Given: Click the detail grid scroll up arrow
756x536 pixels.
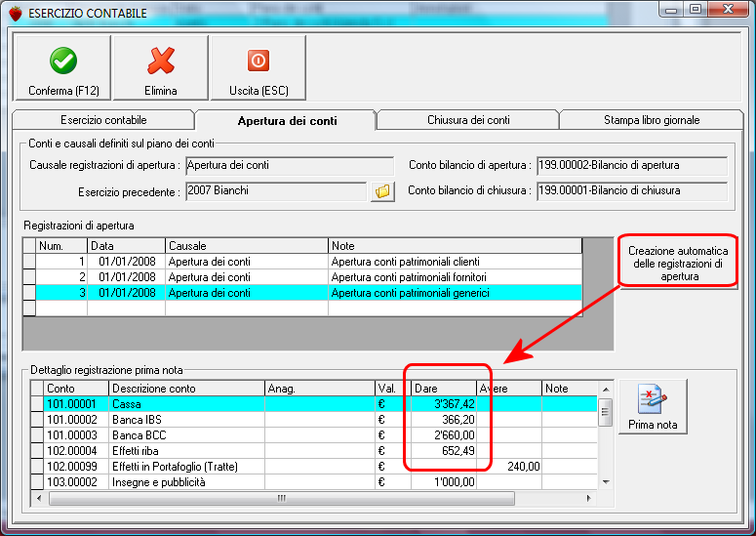Looking at the screenshot, I should click(606, 389).
